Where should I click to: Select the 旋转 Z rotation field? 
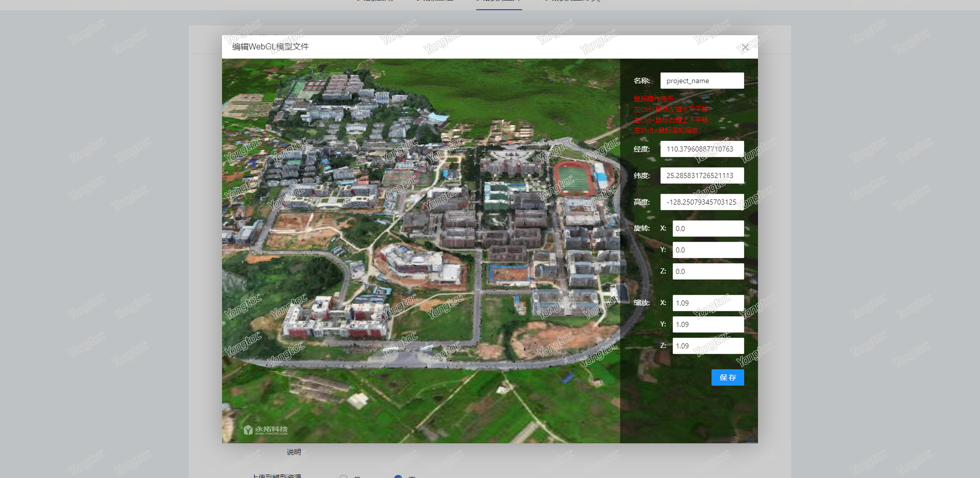708,271
